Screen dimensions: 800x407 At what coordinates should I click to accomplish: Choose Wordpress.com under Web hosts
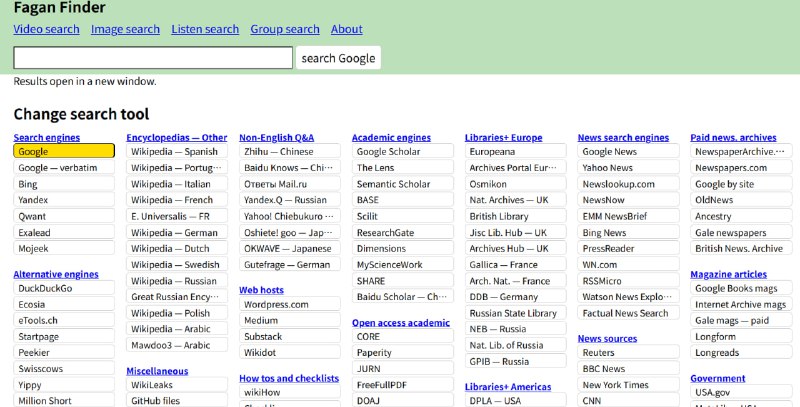coord(289,304)
